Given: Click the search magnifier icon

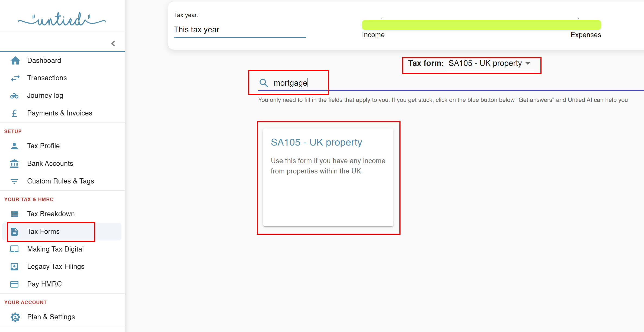Looking at the screenshot, I should click(x=264, y=83).
